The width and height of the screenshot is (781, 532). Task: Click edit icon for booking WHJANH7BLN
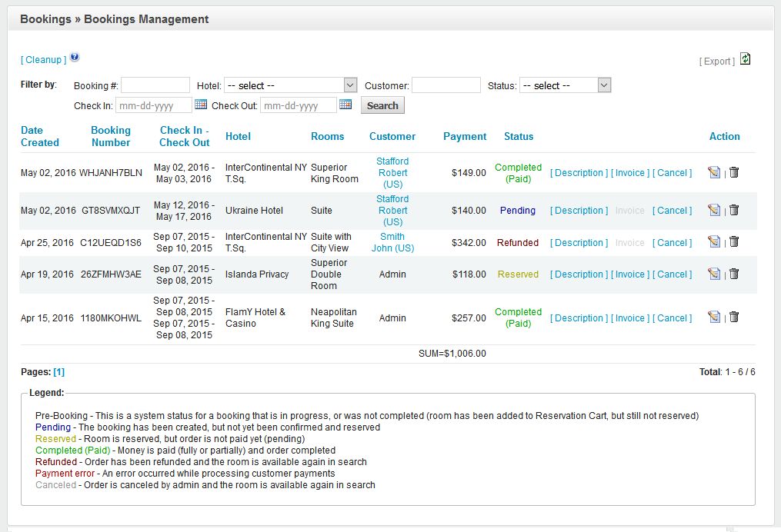(714, 173)
